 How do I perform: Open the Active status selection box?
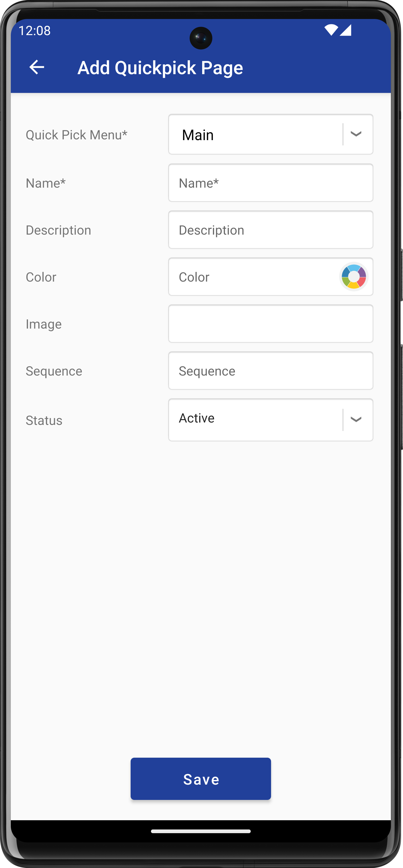[x=255, y=420]
